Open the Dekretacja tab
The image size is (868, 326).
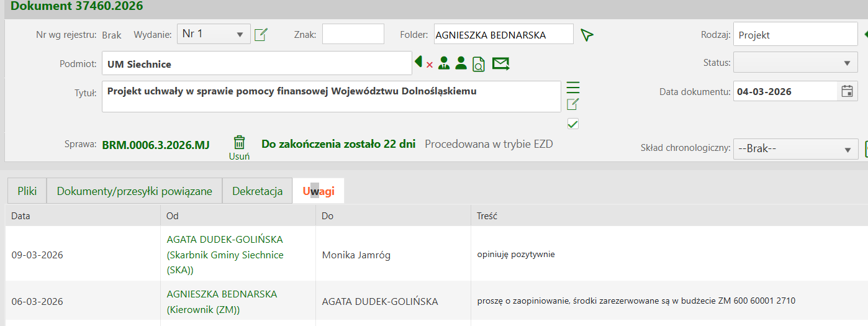coord(257,191)
